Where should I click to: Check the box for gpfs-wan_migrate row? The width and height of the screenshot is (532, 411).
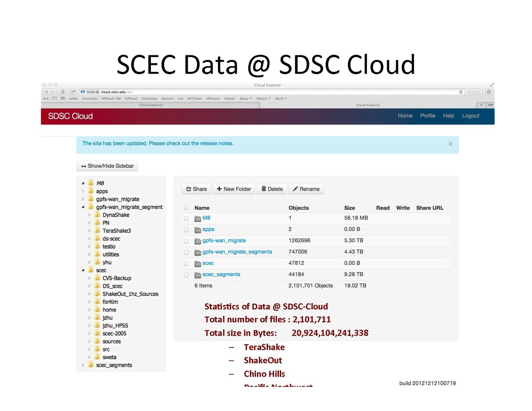click(x=186, y=241)
